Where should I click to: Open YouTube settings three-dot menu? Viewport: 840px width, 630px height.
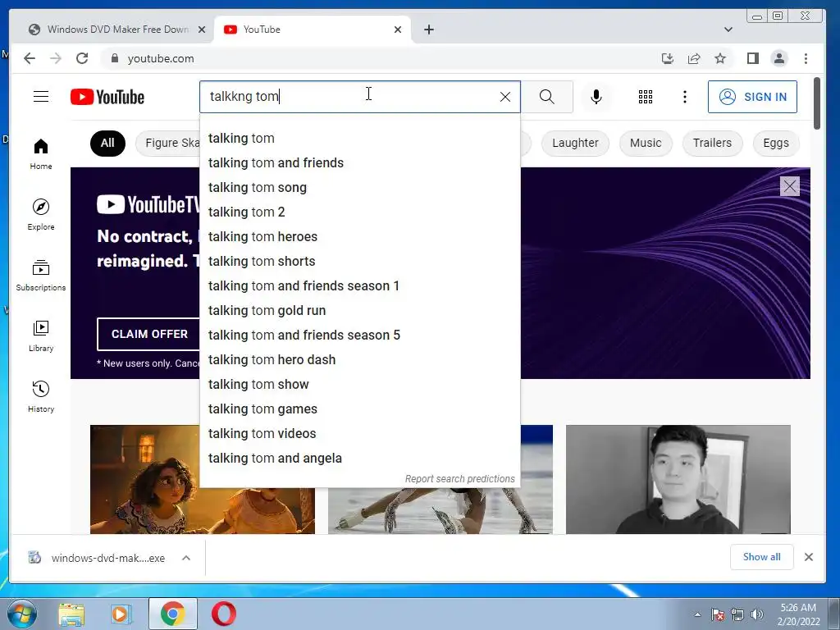(x=684, y=97)
